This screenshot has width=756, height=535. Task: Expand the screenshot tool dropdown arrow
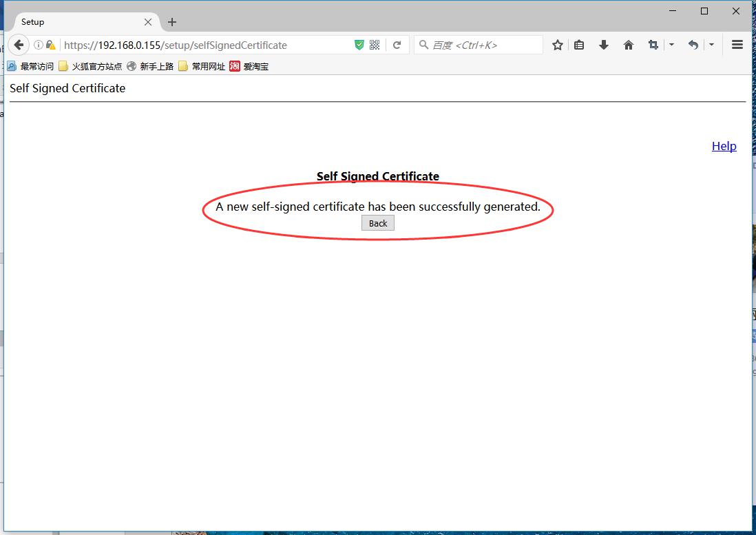(x=671, y=45)
